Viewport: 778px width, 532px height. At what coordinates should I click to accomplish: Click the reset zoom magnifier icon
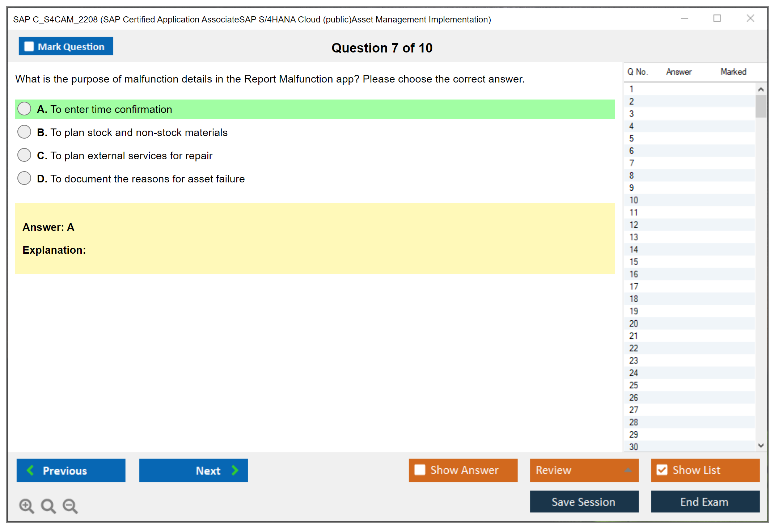48,506
